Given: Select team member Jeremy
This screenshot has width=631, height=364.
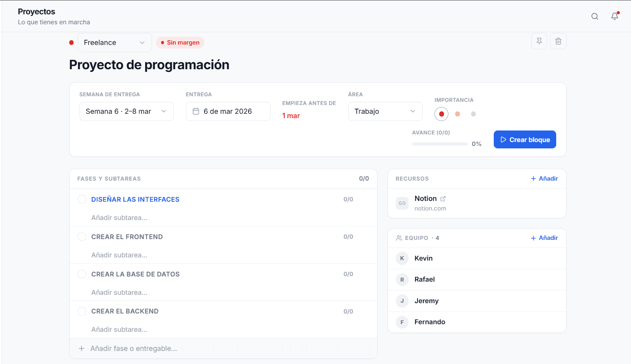Looking at the screenshot, I should click(x=477, y=301).
